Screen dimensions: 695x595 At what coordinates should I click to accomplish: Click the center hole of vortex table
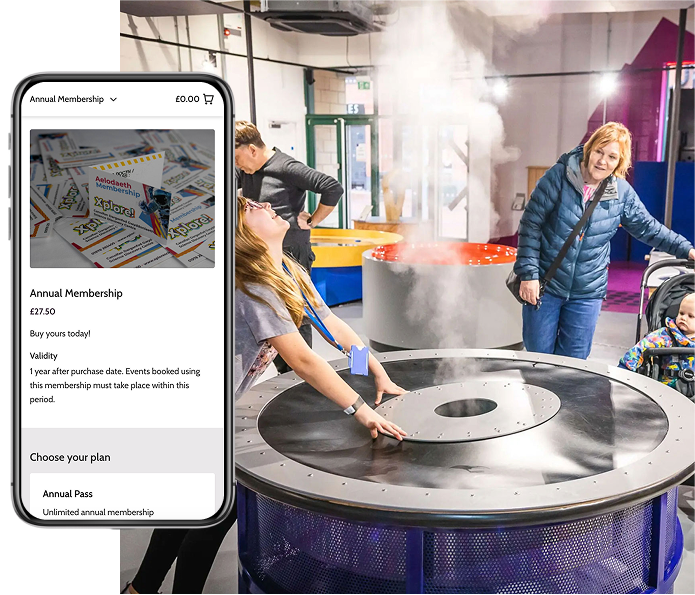[465, 407]
